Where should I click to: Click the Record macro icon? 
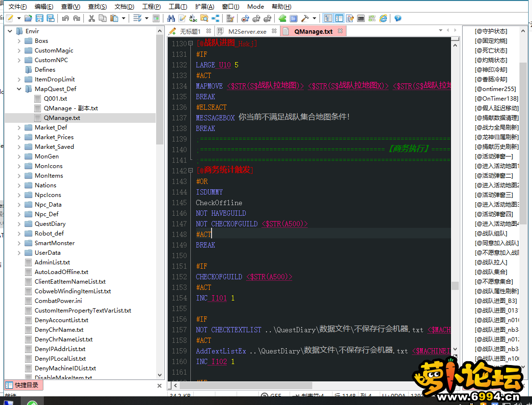(245, 18)
